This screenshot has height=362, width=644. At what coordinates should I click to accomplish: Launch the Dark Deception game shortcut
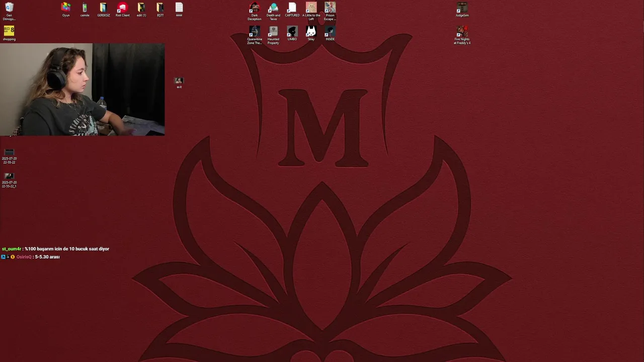(x=255, y=11)
